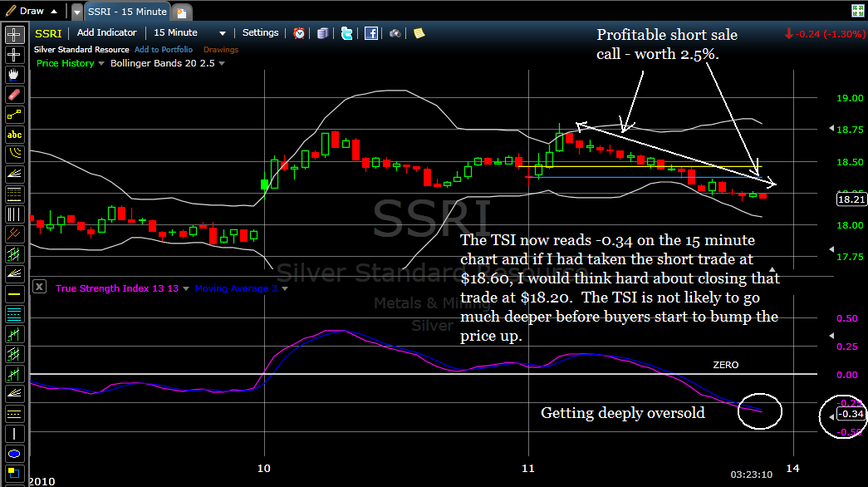868x487 pixels.
Task: Open the yellow sticky note icon
Action: [419, 33]
